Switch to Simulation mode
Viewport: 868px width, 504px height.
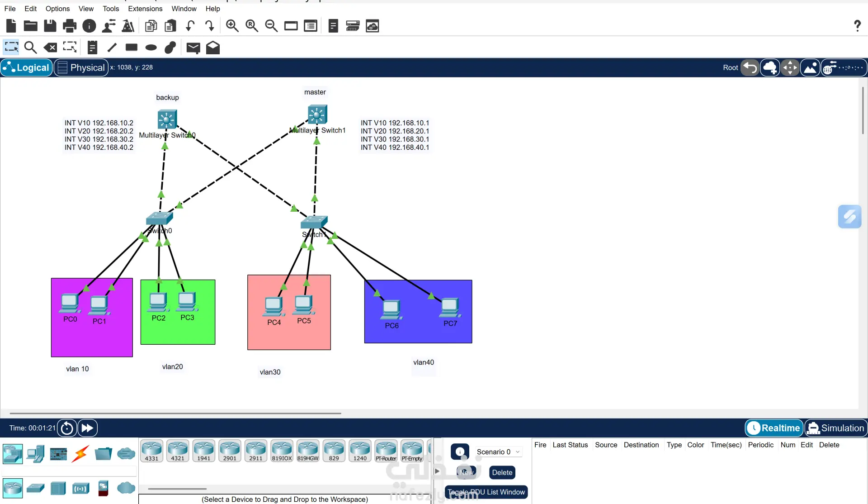point(835,428)
